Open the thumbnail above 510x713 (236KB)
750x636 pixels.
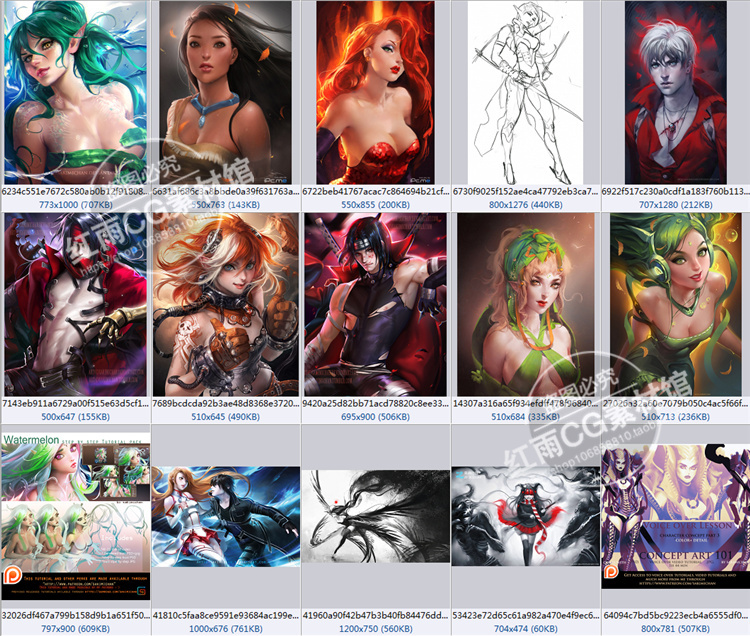[675, 304]
